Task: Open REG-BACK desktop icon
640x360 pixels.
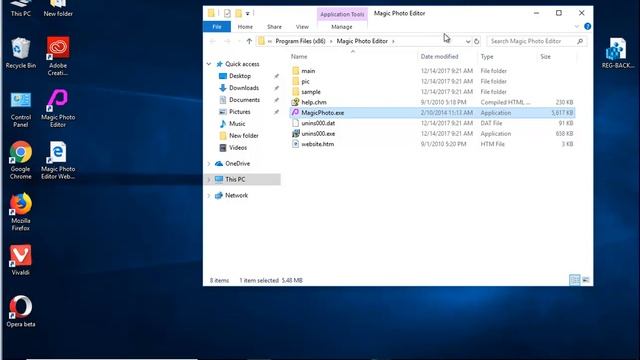Action: [x=618, y=53]
